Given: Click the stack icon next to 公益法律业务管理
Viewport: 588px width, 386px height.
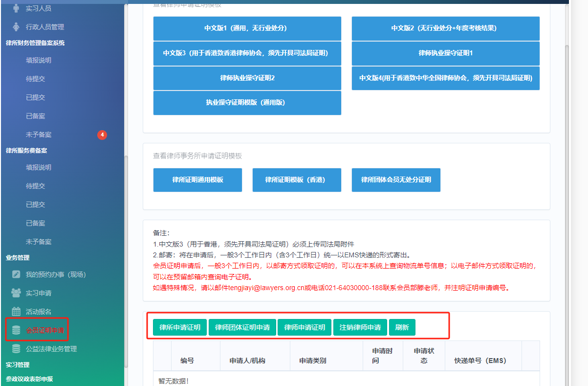Looking at the screenshot, I should pyautogui.click(x=16, y=349).
